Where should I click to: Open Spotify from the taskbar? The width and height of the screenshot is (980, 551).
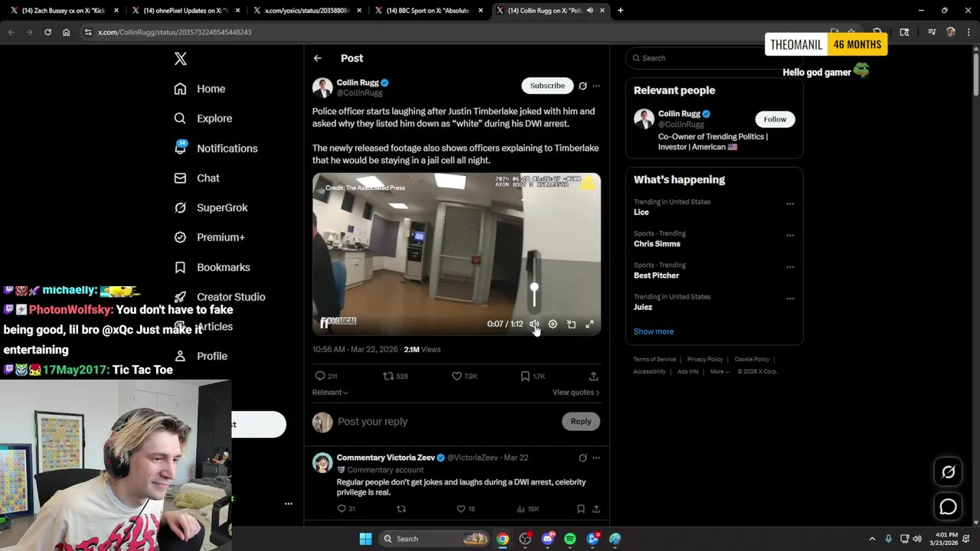(570, 539)
